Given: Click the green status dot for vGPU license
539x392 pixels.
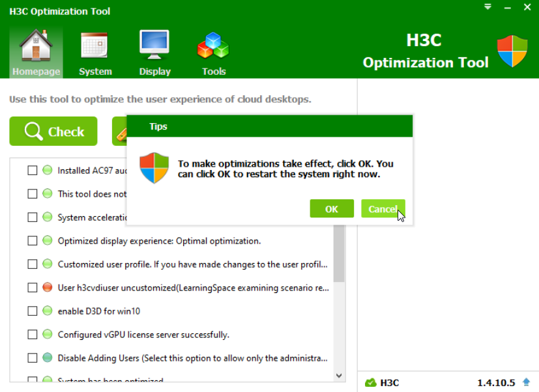Looking at the screenshot, I should point(48,334).
